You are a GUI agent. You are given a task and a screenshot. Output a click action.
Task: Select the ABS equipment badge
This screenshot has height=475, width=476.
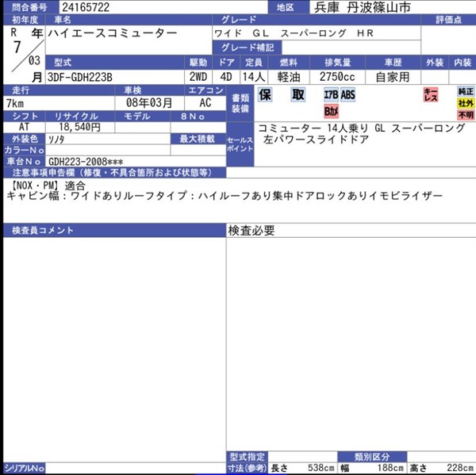pyautogui.click(x=347, y=95)
